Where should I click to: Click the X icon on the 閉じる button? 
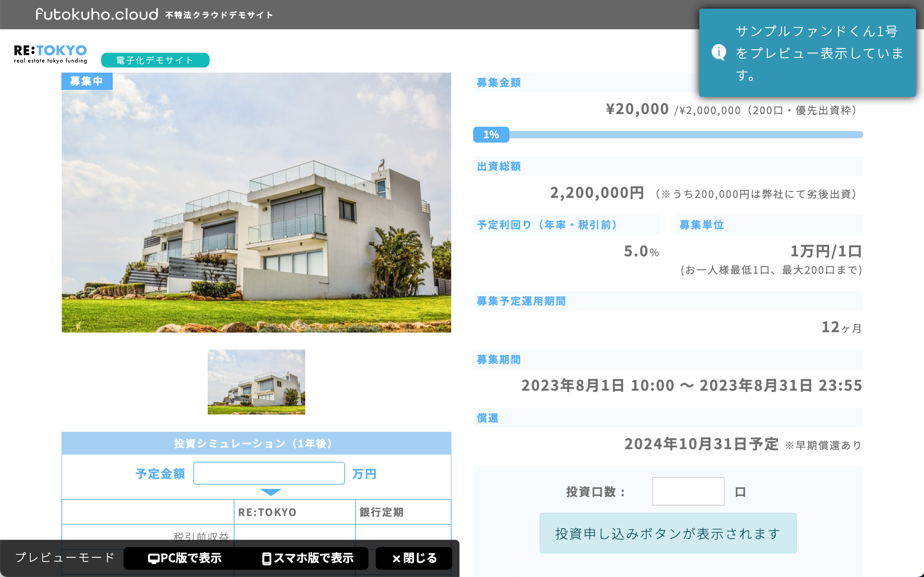point(396,559)
